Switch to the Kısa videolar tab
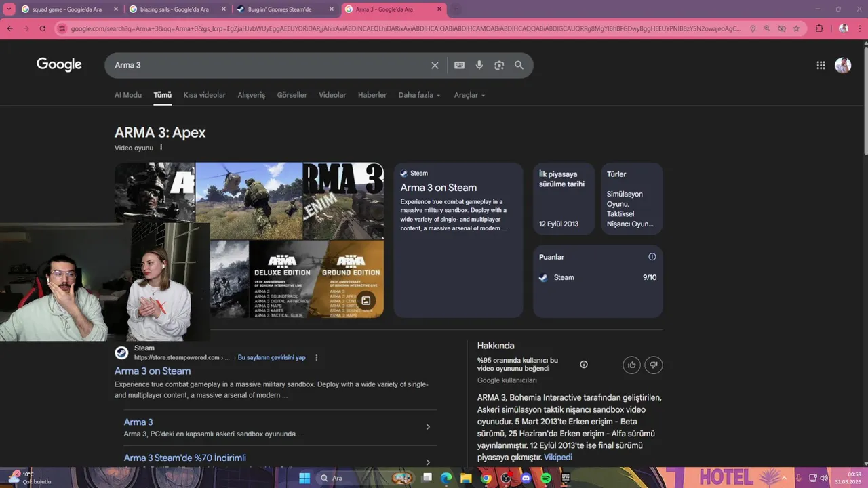 tap(204, 95)
